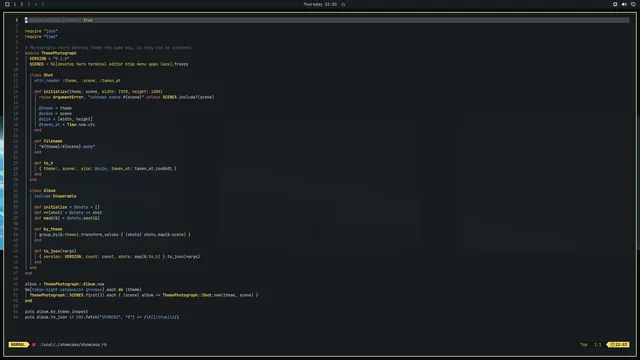The width and height of the screenshot is (640, 360).
Task: Click the VERSION constant line
Action: (x=49, y=58)
